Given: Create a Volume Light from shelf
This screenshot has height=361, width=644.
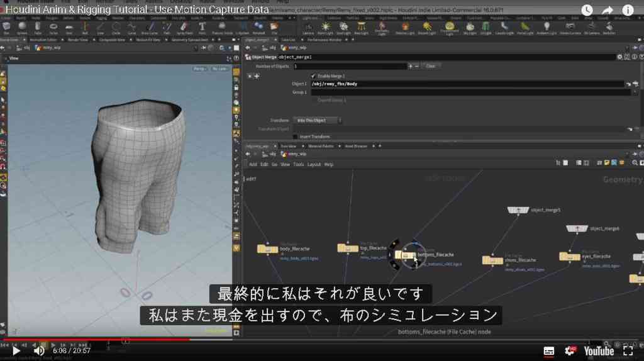Looking at the screenshot, I should pos(405,28).
